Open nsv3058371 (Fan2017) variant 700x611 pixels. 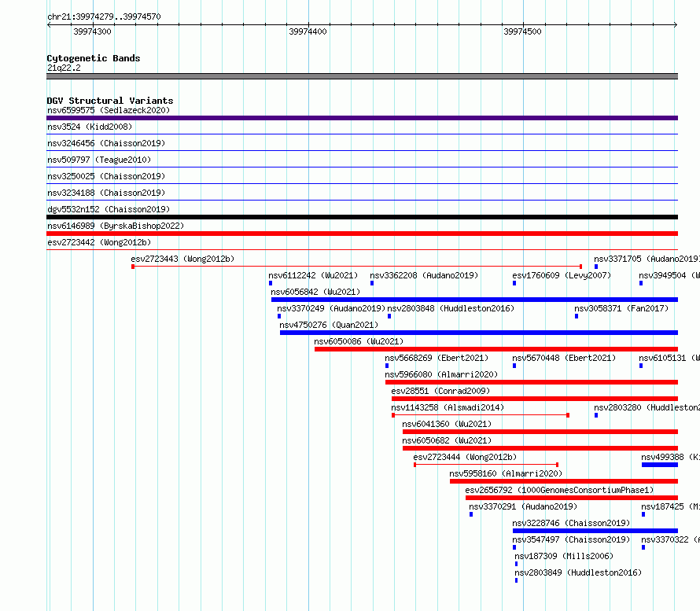coord(621,308)
